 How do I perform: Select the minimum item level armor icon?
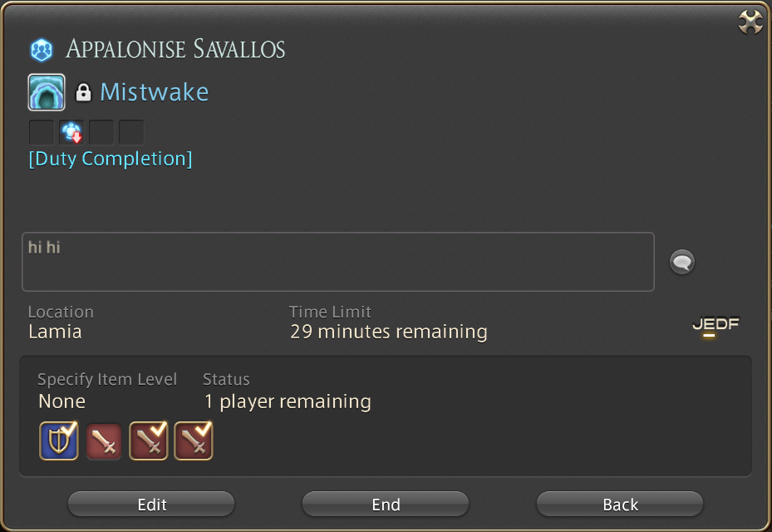[x=71, y=132]
